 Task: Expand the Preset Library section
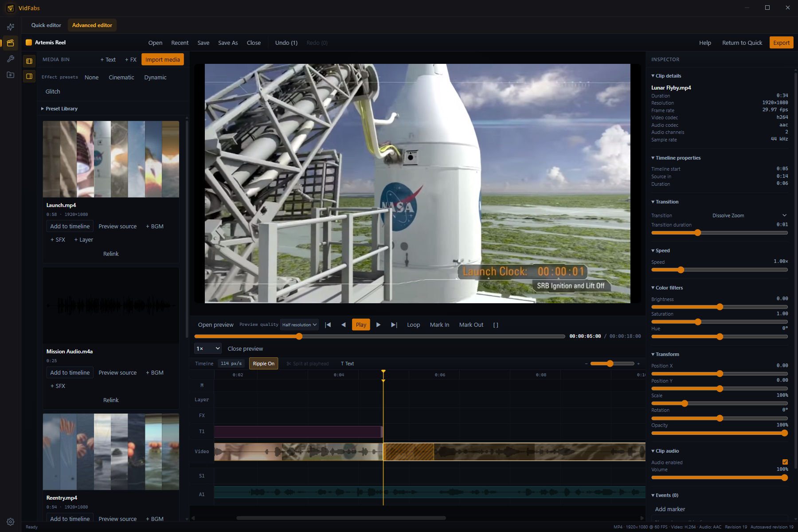[x=59, y=109]
